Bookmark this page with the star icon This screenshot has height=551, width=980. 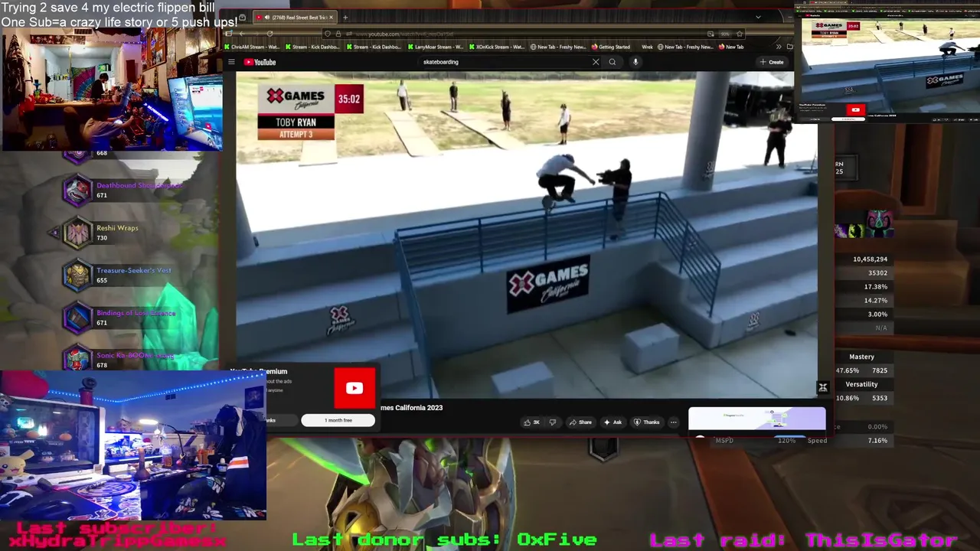point(740,34)
